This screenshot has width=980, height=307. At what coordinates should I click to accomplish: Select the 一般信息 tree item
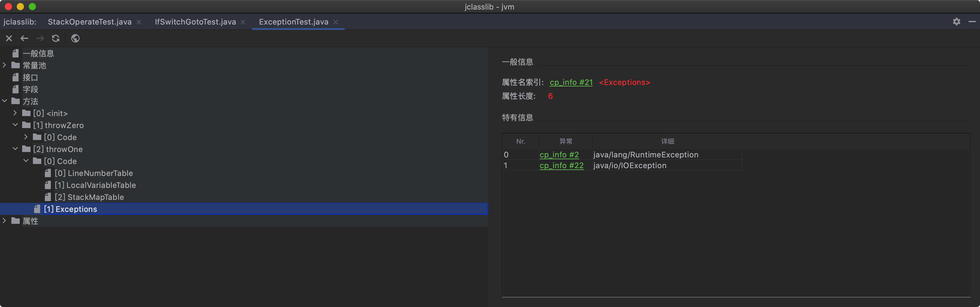[38, 54]
